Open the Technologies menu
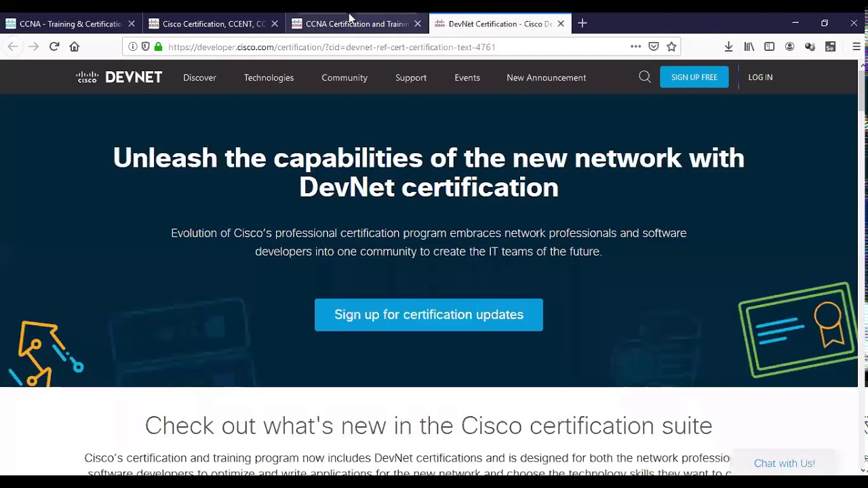 pos(269,77)
